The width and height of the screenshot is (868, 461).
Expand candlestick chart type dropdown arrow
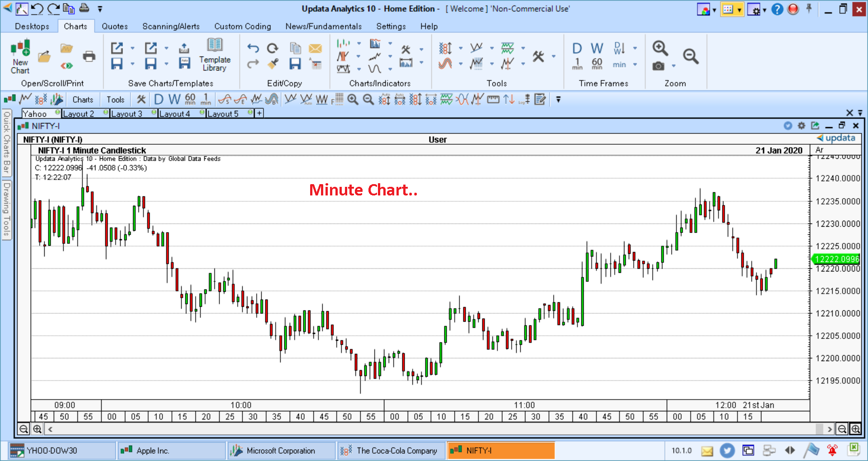point(359,43)
